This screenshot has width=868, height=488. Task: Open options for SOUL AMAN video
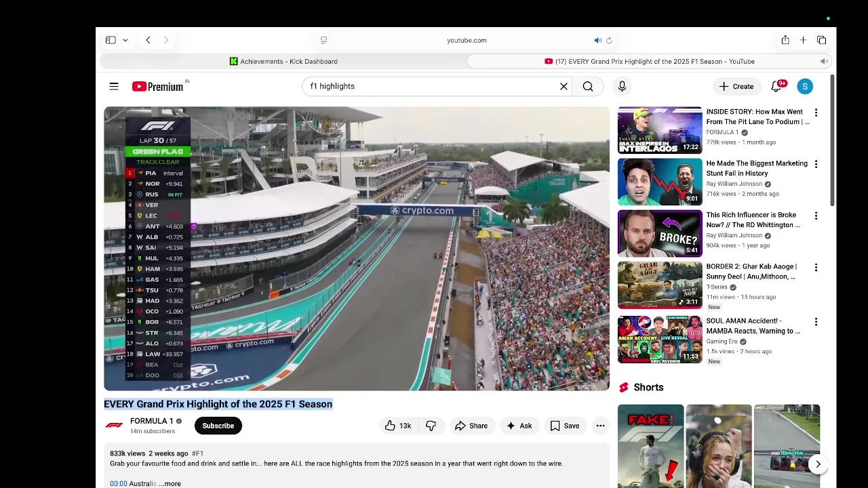click(816, 321)
